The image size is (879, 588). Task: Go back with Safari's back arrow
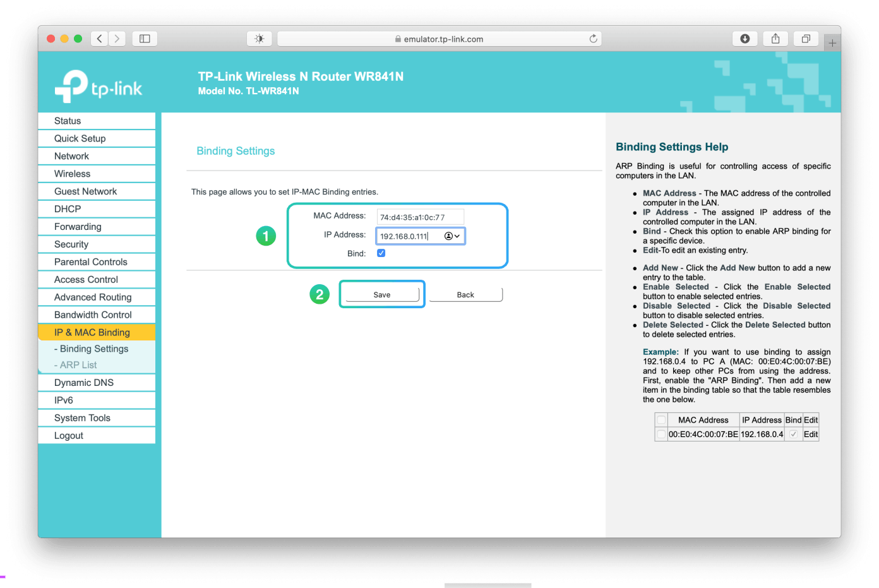(x=99, y=39)
